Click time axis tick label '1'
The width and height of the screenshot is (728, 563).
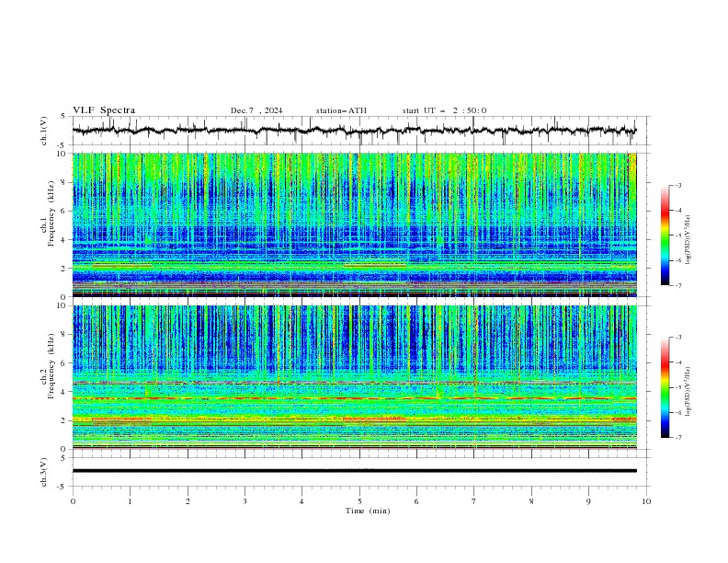130,501
